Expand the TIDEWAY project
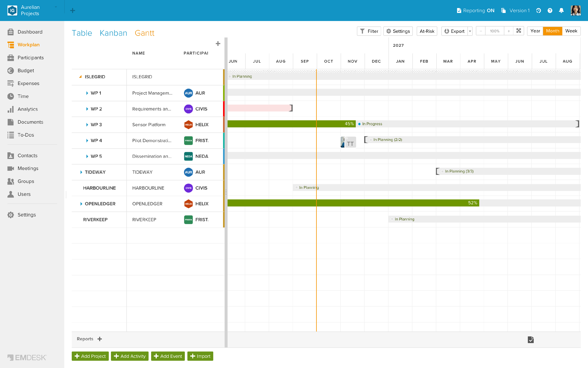This screenshot has width=588, height=368. [x=81, y=172]
